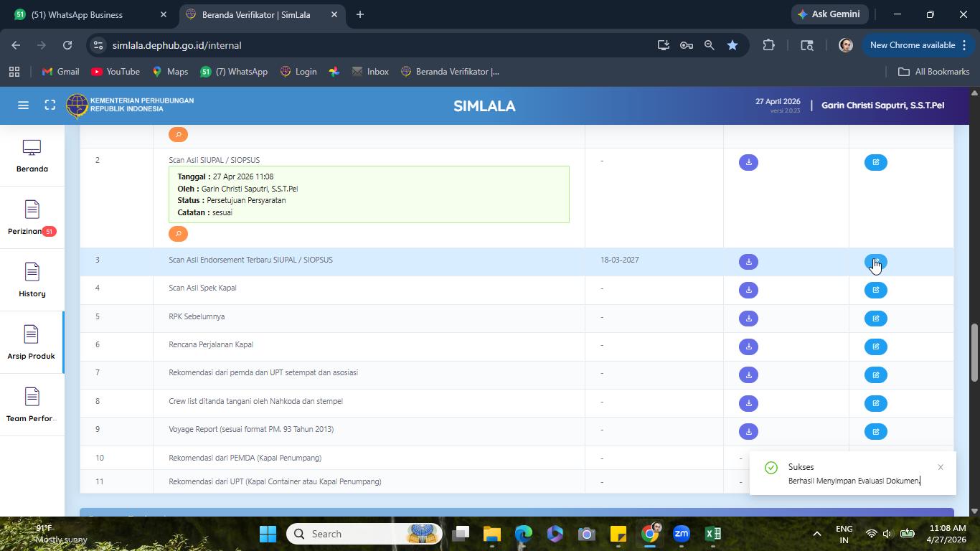Open Team Performance in sidebar
Screen dimensions: 980x551
[x=32, y=405]
